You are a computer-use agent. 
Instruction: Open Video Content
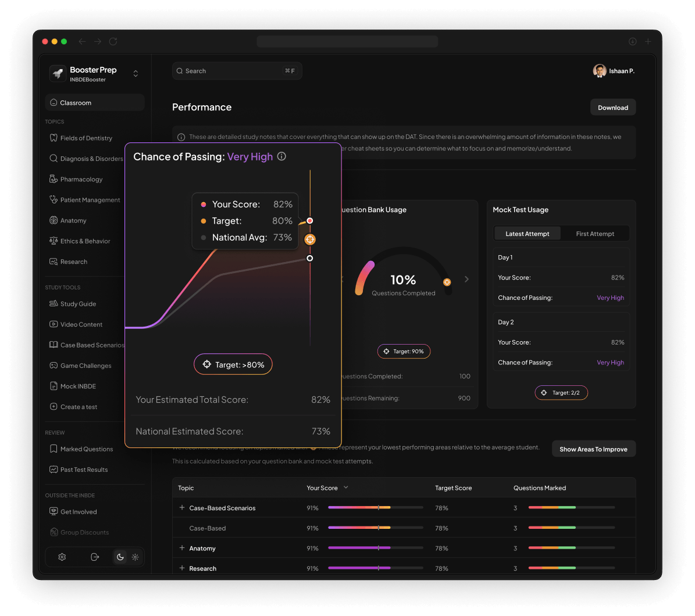coord(76,324)
